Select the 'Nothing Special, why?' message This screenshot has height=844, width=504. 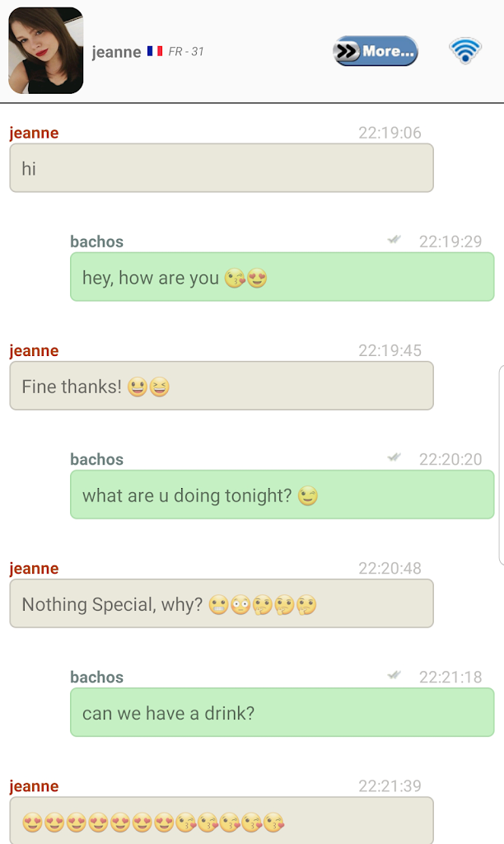pyautogui.click(x=222, y=603)
